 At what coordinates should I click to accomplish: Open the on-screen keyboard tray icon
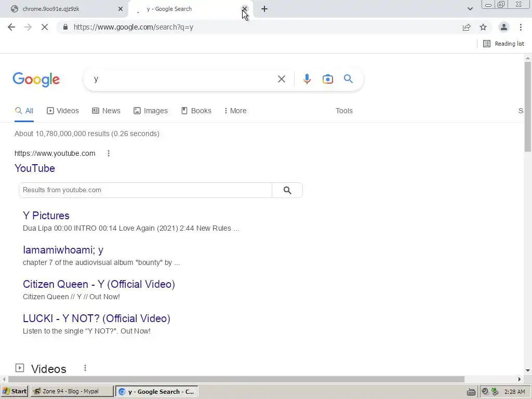tap(471, 392)
